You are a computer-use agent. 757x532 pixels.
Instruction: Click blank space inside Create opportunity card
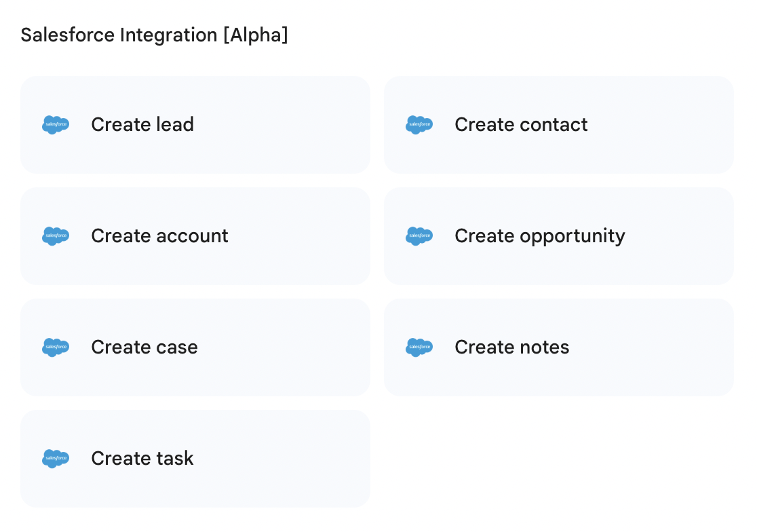pos(678,236)
